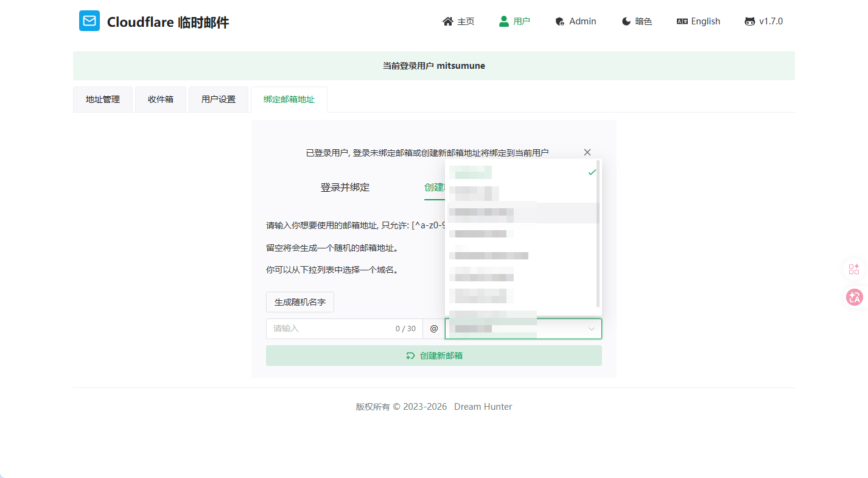Switch to the 地址管理 tab
The image size is (868, 478).
point(103,99)
